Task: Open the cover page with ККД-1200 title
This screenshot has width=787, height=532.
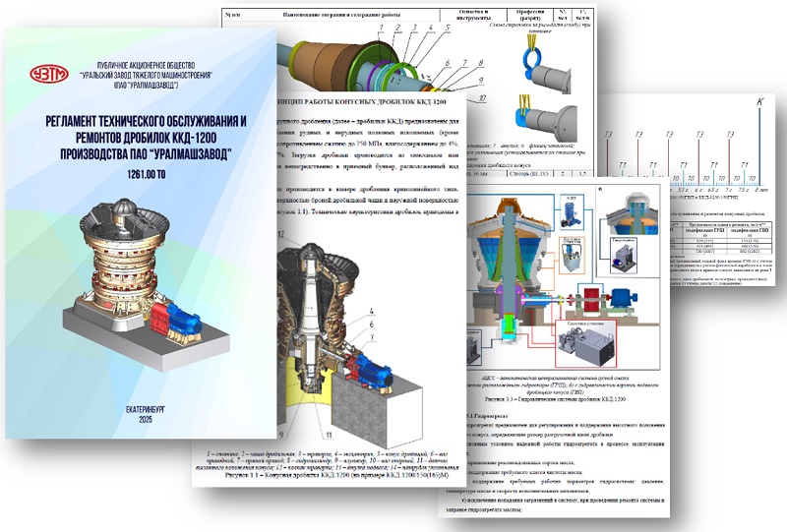Action: click(141, 233)
